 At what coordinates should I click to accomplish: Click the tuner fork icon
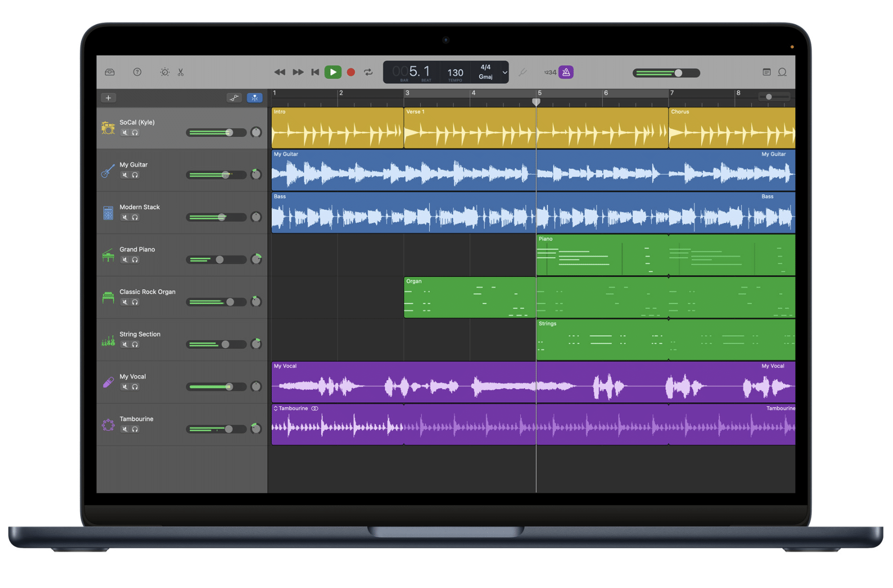click(x=523, y=72)
